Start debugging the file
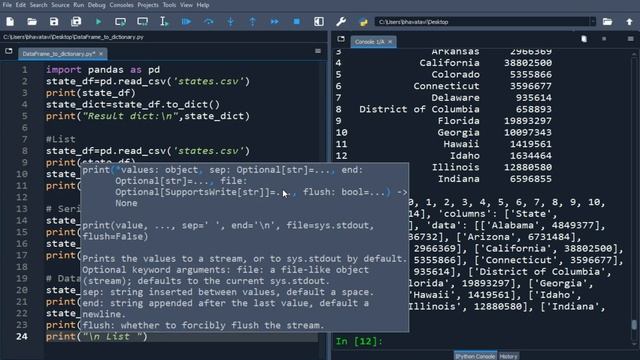The height and width of the screenshot is (360, 640). point(186,22)
